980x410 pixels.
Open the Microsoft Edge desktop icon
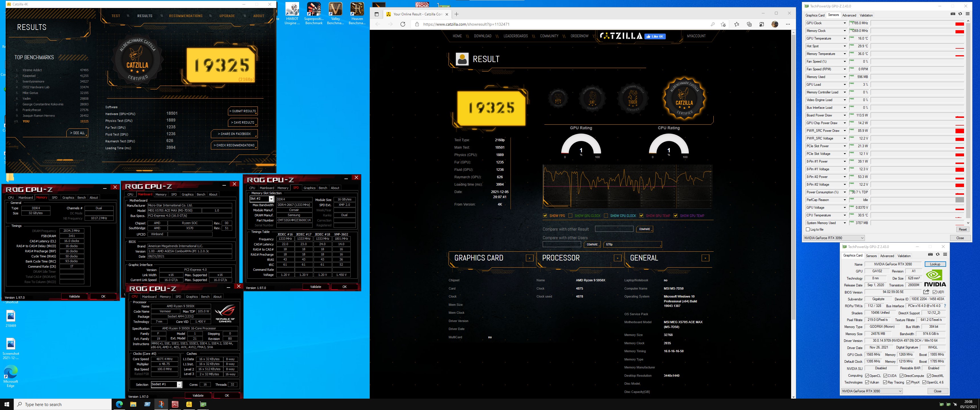pyautogui.click(x=11, y=376)
